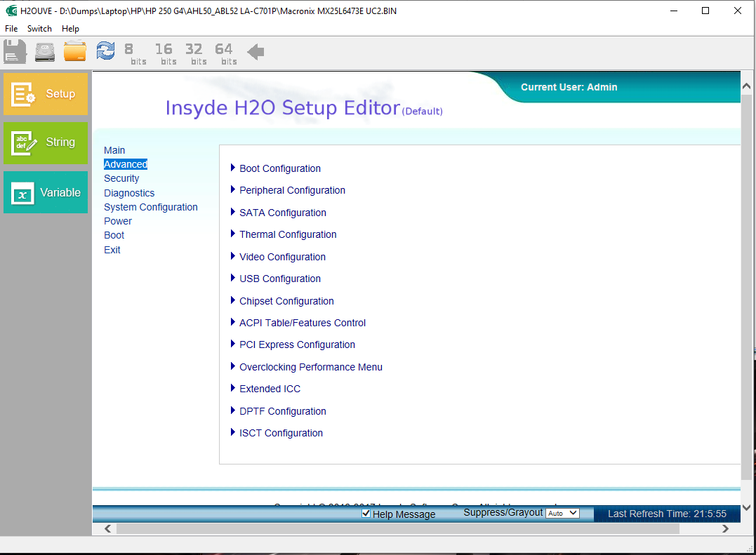Open the String editor section
The width and height of the screenshot is (756, 555).
46,142
